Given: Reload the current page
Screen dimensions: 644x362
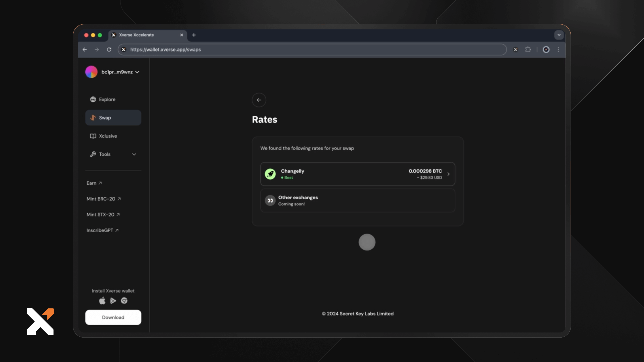Looking at the screenshot, I should tap(109, 49).
